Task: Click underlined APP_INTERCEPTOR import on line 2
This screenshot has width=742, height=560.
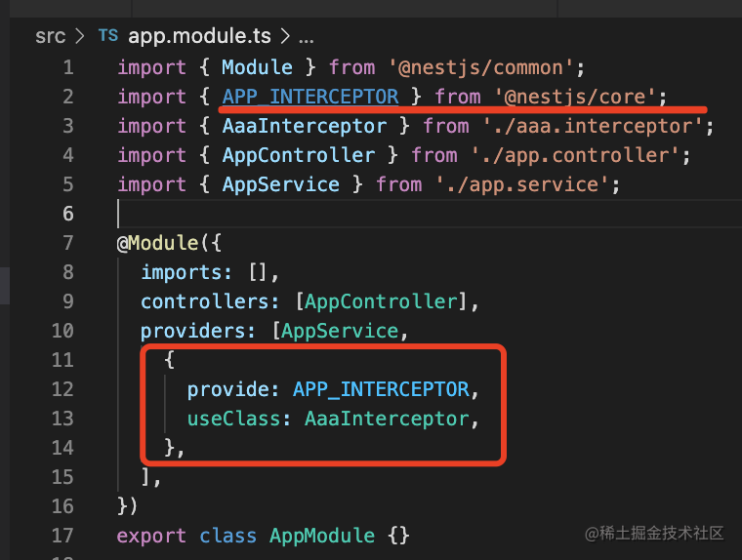Action: tap(310, 97)
